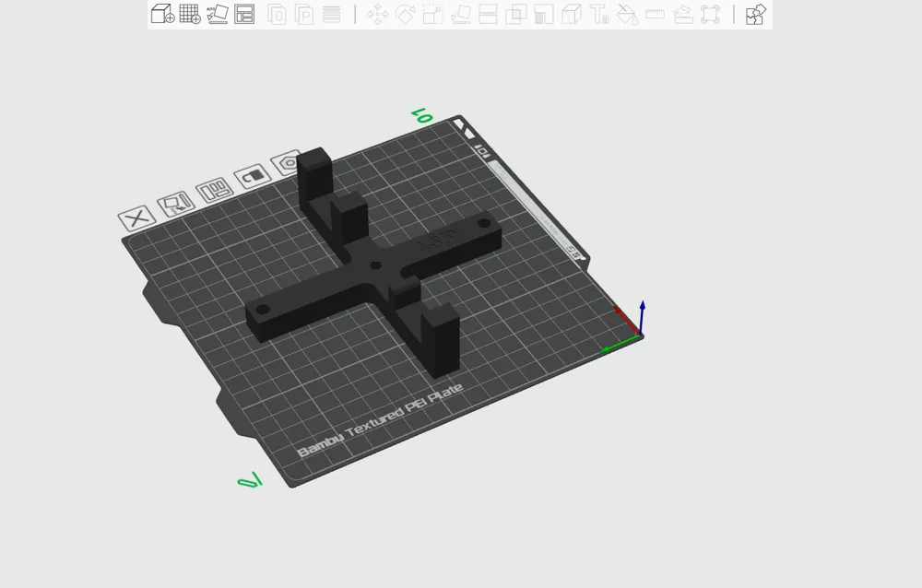
Task: Select the Rotate tool icon
Action: click(x=405, y=14)
